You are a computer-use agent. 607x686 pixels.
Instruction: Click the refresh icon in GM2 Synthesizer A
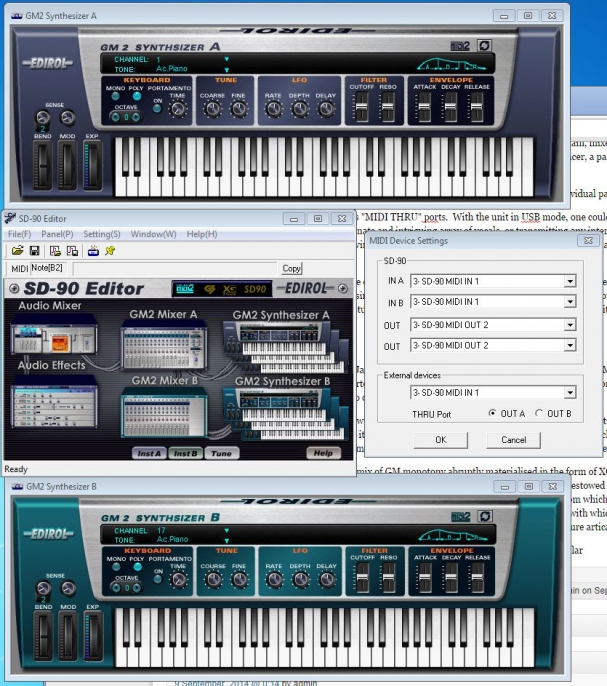(x=484, y=46)
